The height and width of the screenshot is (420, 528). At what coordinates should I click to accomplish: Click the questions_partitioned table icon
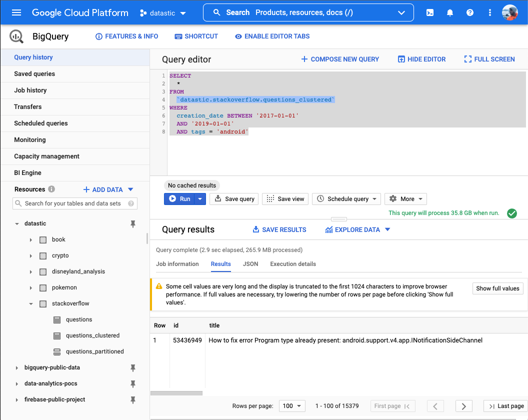(x=57, y=351)
